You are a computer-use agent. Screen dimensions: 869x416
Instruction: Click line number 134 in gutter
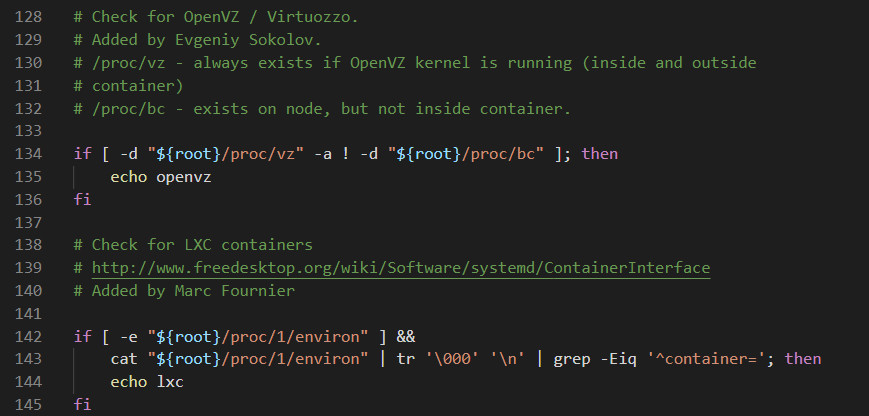[x=32, y=154]
